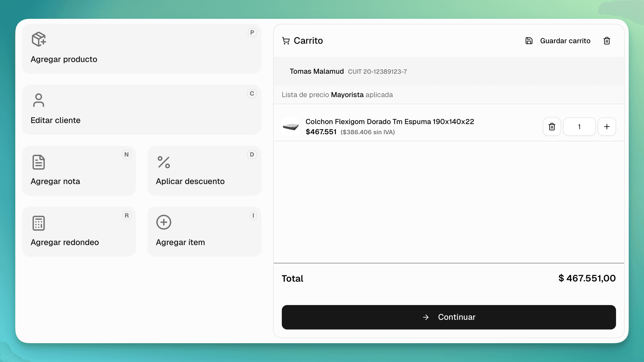Image resolution: width=644 pixels, height=362 pixels.
Task: Click the save icon beside Guardar carrito
Action: coord(529,41)
